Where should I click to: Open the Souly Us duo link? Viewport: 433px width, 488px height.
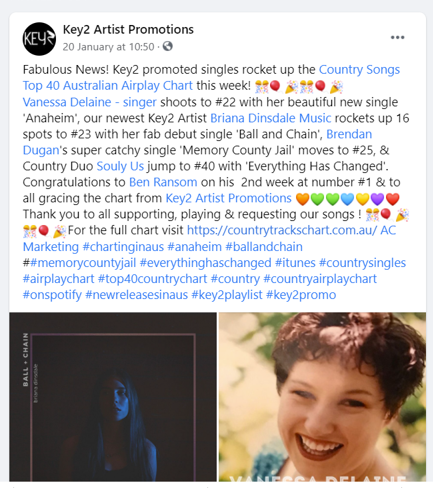coord(120,166)
